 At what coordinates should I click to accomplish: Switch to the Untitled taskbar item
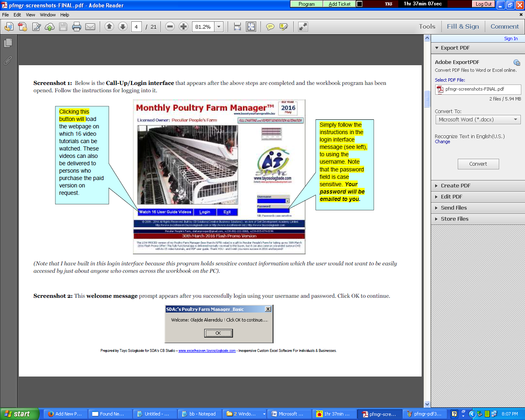click(155, 414)
